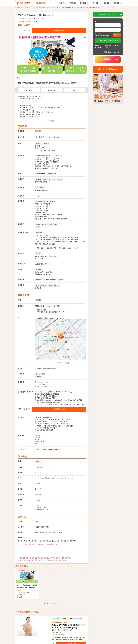The image size is (138, 644).
Task: Click 採用担当の方 header button
Action: [x=118, y=3]
